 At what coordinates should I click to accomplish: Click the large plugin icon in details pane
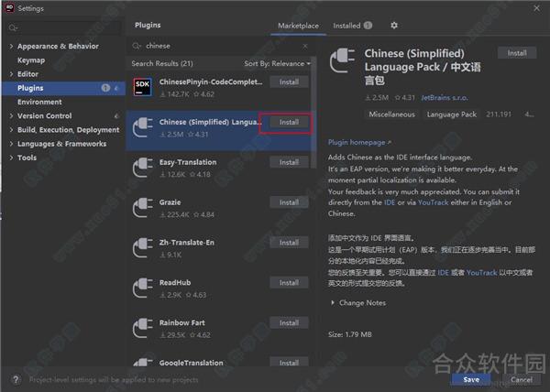(342, 60)
